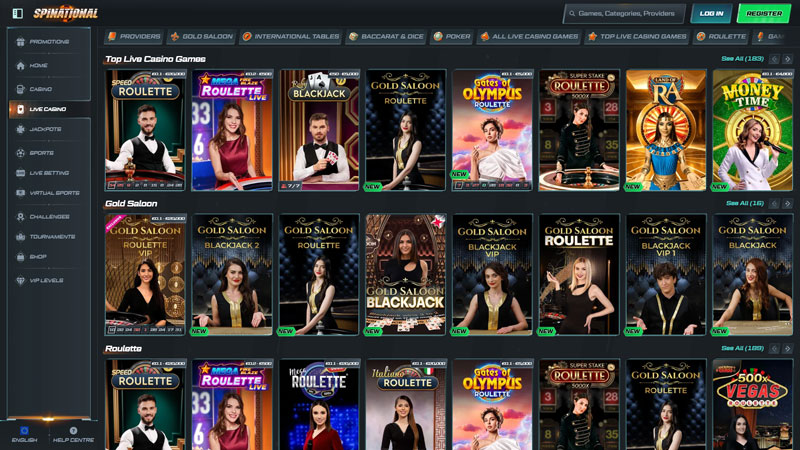This screenshot has height=450, width=800.
Task: Click the Gold Saloon category icon
Action: click(175, 36)
